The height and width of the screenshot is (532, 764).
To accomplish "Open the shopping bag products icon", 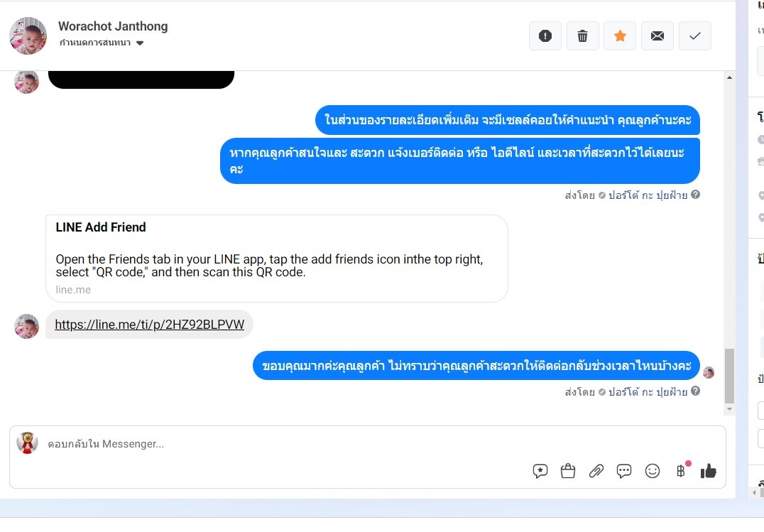I will 567,471.
